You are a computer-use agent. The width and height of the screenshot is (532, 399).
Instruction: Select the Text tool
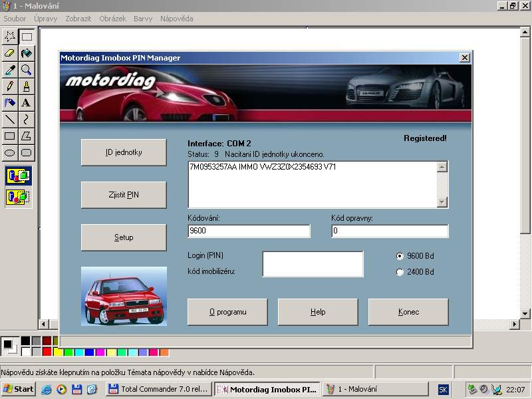click(27, 103)
